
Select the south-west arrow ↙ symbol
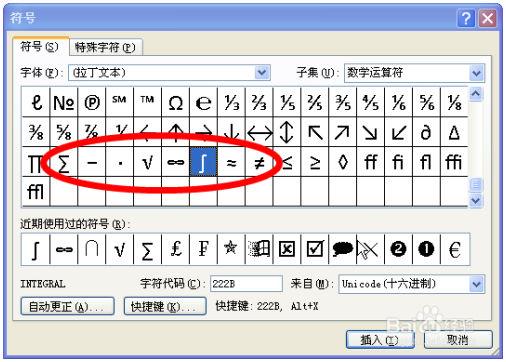[x=399, y=132]
